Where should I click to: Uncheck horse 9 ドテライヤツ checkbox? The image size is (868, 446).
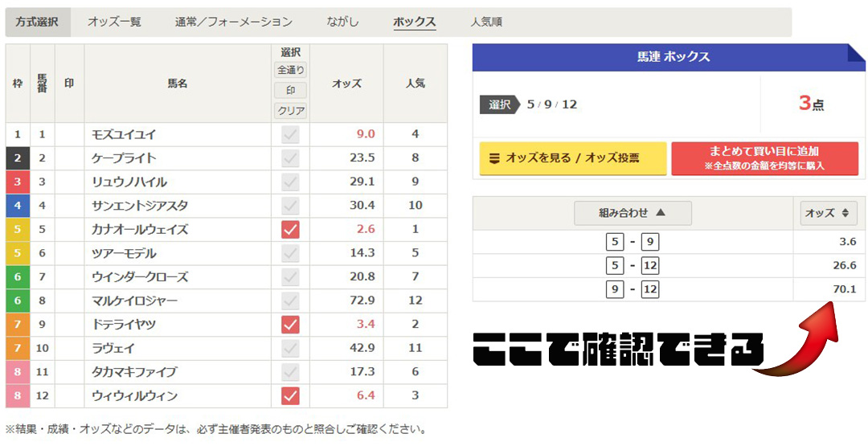coord(290,325)
